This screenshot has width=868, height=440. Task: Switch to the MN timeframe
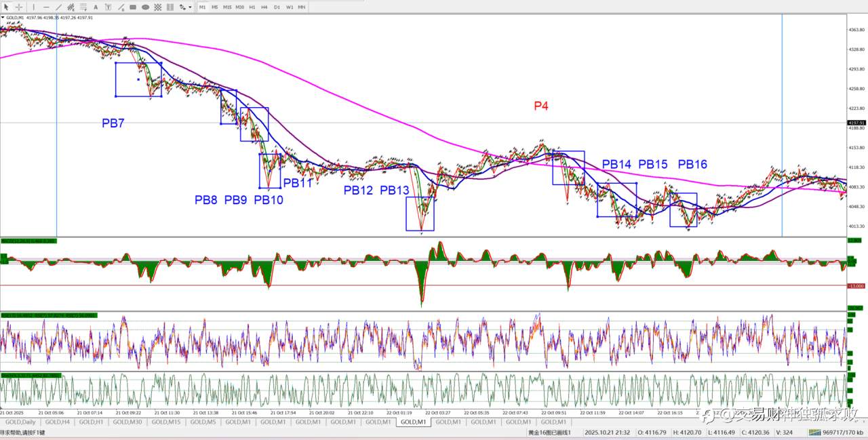[302, 7]
